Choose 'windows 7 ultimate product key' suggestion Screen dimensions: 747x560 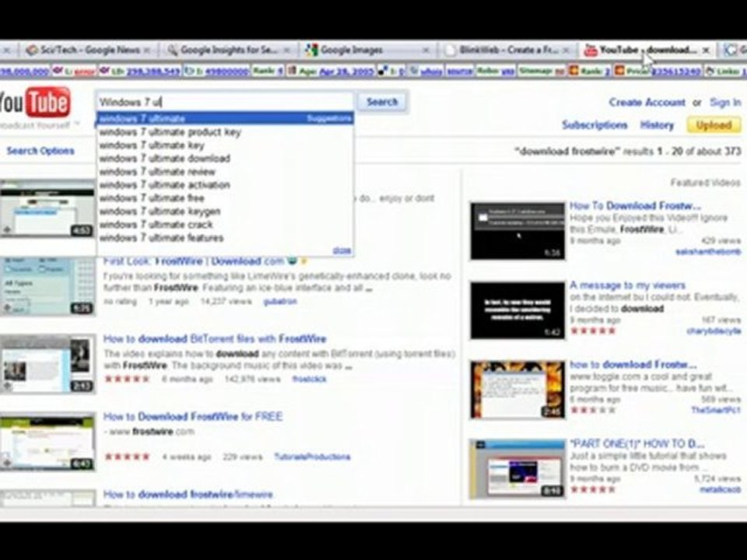(x=225, y=132)
